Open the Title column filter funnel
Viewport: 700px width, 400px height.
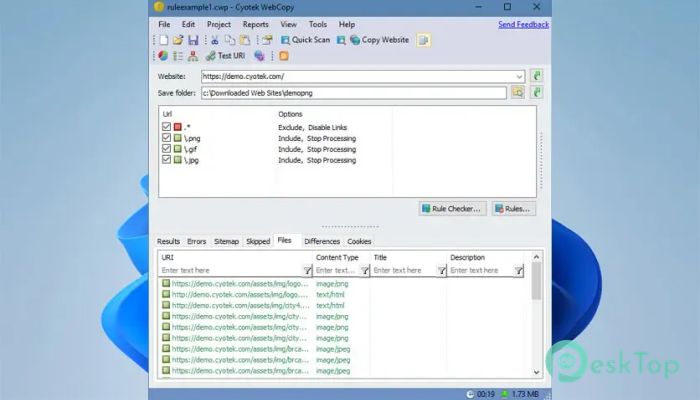pyautogui.click(x=442, y=271)
